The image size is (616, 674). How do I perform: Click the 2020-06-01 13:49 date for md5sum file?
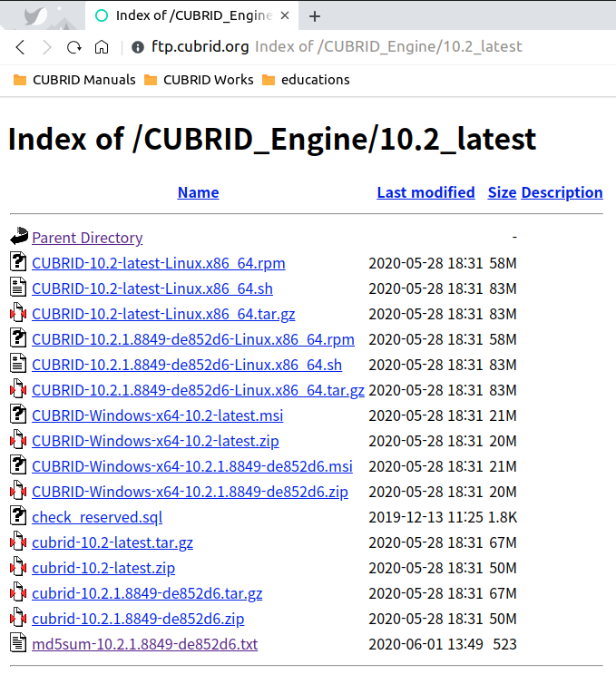pyautogui.click(x=426, y=644)
